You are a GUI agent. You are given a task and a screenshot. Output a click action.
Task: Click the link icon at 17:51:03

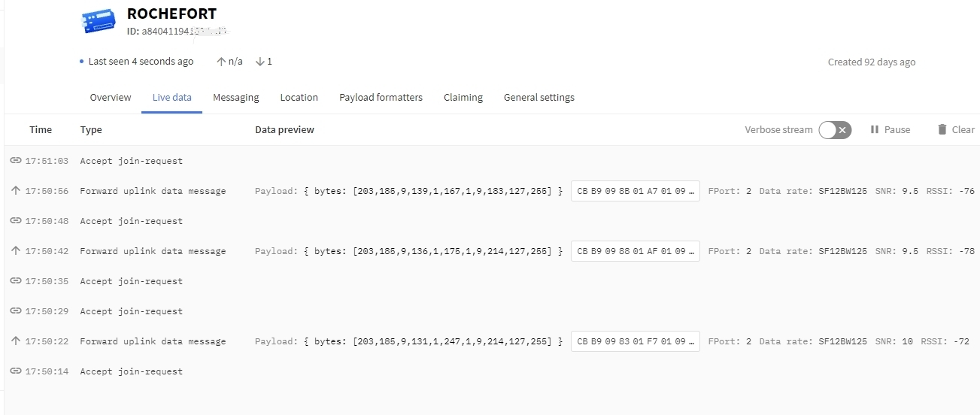tap(15, 161)
